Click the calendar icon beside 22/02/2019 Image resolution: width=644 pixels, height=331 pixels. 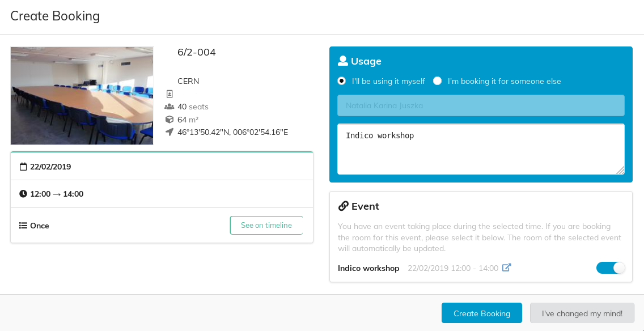tap(23, 167)
